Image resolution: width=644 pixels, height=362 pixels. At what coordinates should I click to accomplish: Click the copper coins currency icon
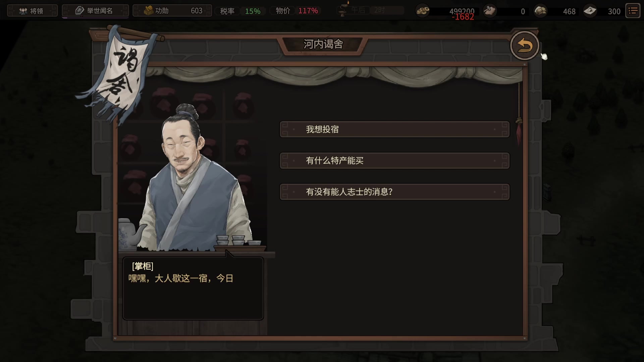pyautogui.click(x=423, y=11)
